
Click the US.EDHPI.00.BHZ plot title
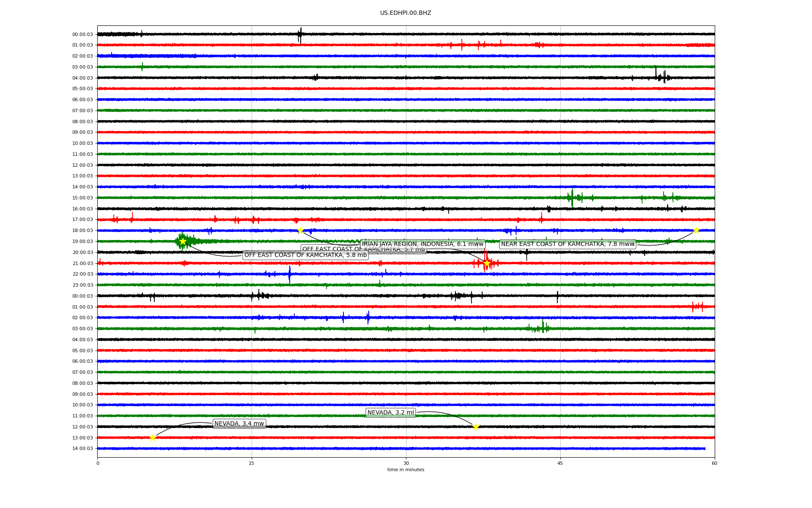(406, 13)
